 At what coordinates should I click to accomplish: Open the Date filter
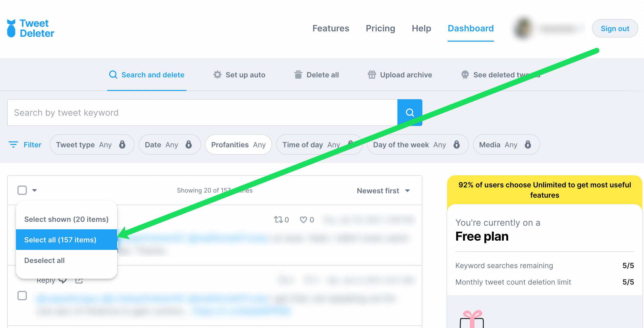coord(170,144)
